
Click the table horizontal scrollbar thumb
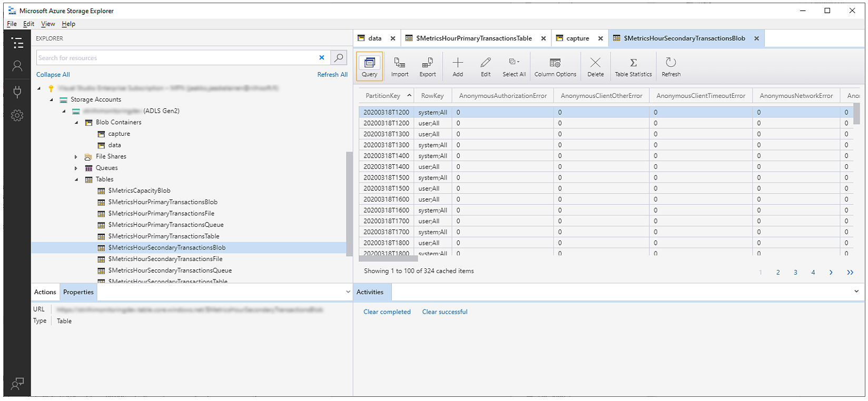point(389,258)
